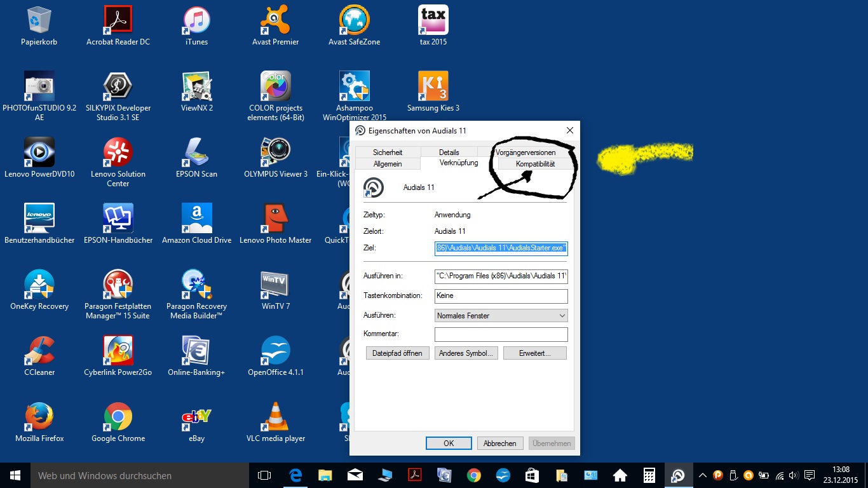
Task: Open the volume control in tray
Action: click(x=794, y=475)
